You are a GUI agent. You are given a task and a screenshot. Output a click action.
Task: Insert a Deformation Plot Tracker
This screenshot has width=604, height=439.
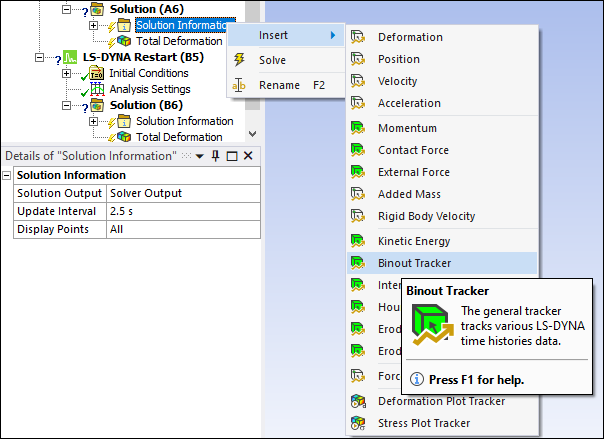tap(442, 401)
